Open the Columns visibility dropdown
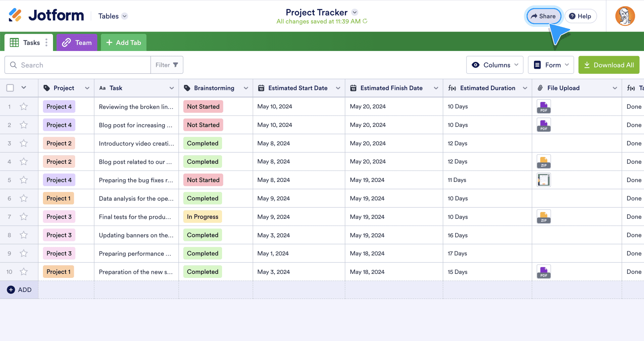The width and height of the screenshot is (644, 341). click(x=494, y=65)
